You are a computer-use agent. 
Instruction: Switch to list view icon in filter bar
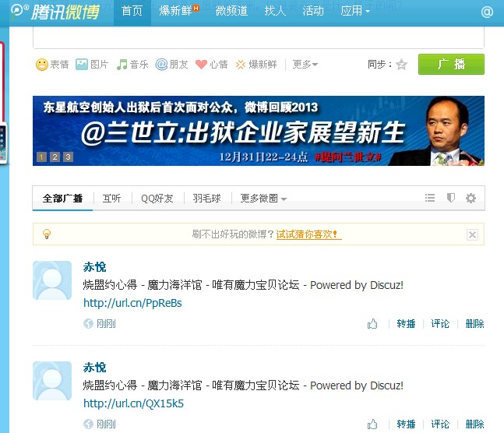[x=430, y=198]
